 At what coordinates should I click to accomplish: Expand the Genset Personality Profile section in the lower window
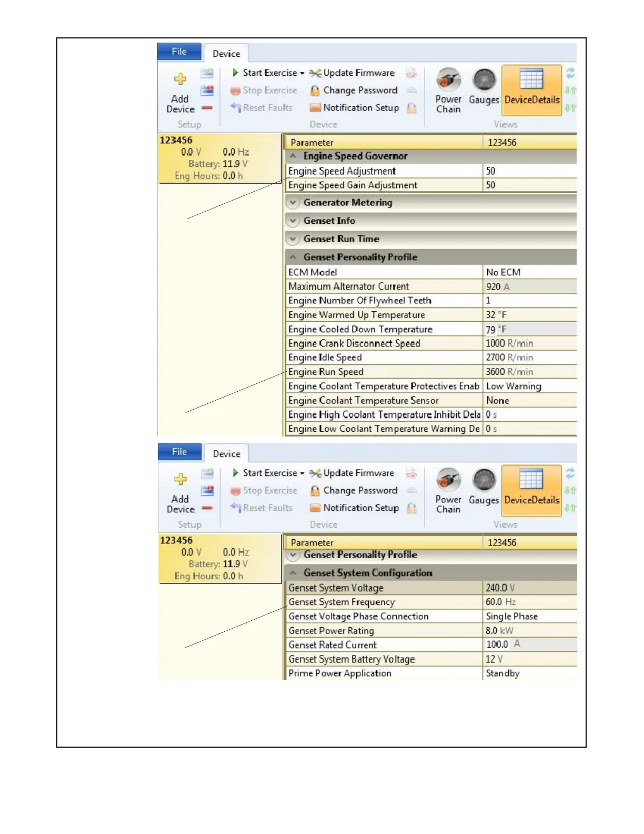[x=293, y=555]
